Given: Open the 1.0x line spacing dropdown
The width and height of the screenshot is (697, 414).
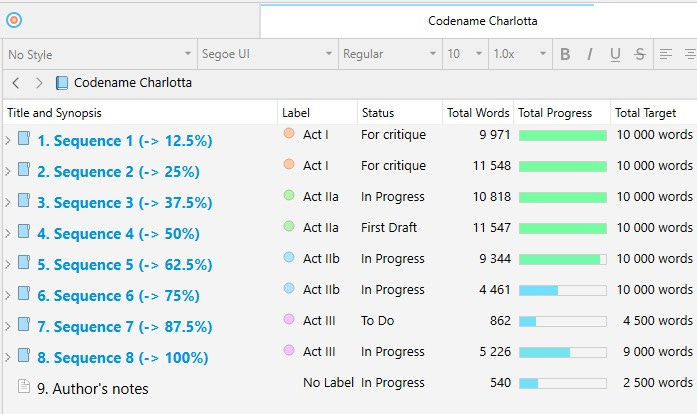Looking at the screenshot, I should click(520, 54).
